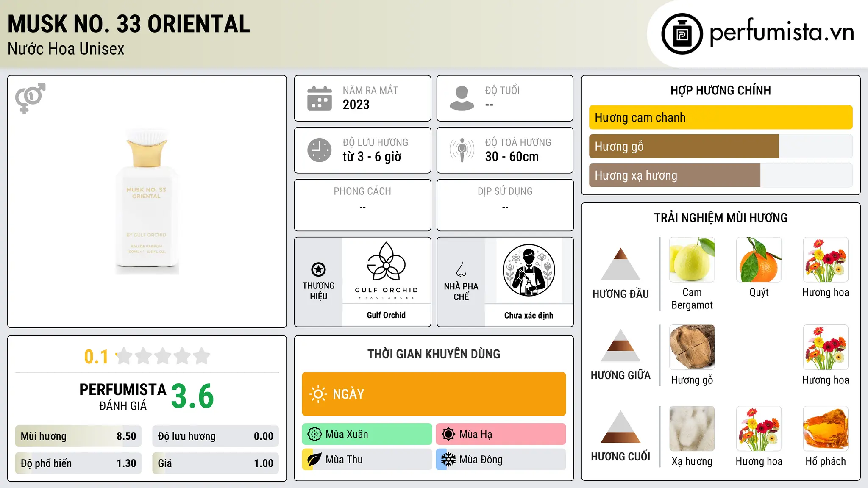Click the sun icon in the Ngày bar
868x488 pixels.
click(x=318, y=394)
